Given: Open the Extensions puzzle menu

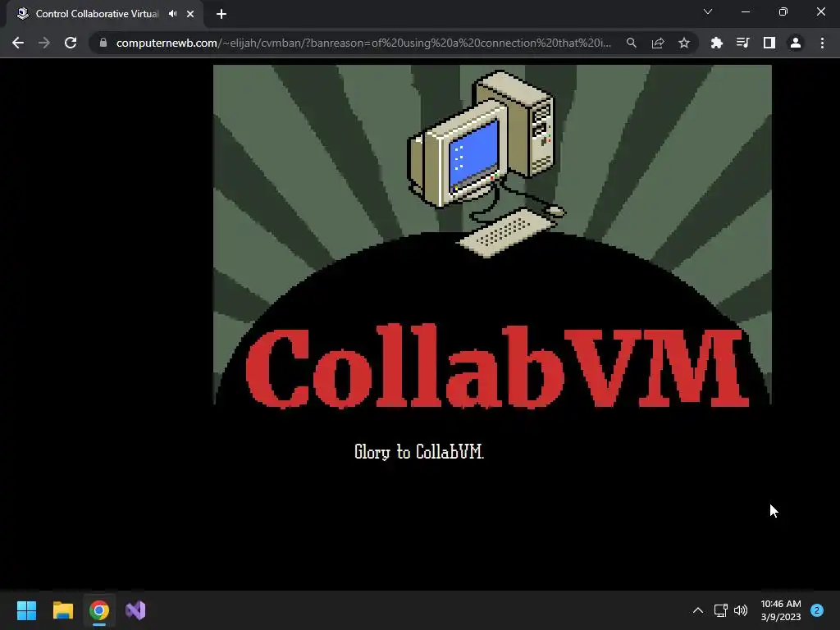Looking at the screenshot, I should [x=716, y=43].
